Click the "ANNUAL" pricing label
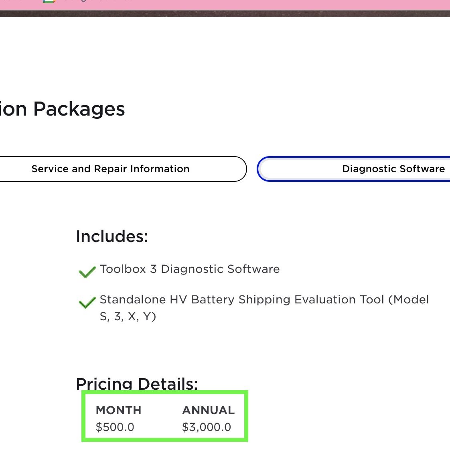Image resolution: width=450 pixels, height=476 pixels. (209, 411)
